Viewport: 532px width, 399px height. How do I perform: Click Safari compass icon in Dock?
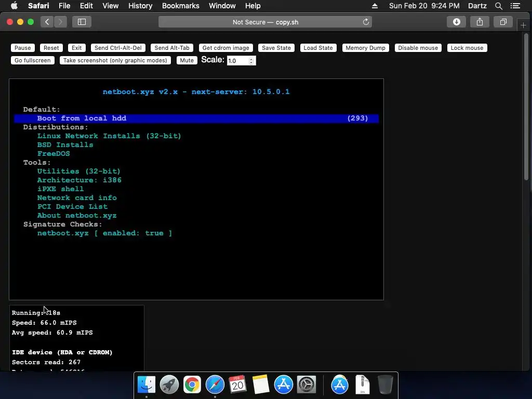(x=215, y=385)
